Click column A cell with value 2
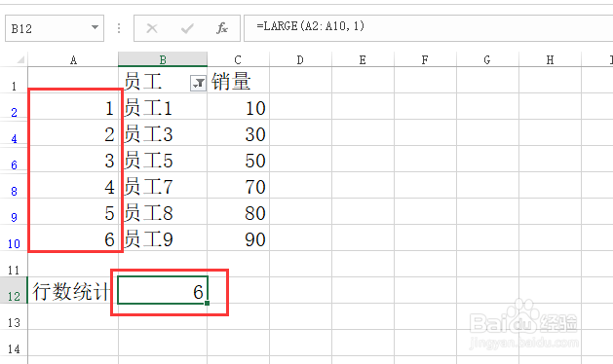Image resolution: width=613 pixels, height=364 pixels. point(73,132)
